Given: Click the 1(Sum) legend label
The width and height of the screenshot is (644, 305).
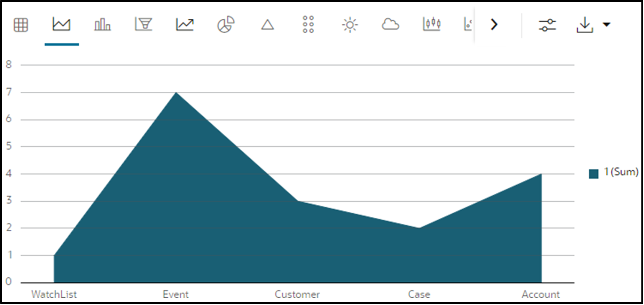Looking at the screenshot, I should [621, 172].
